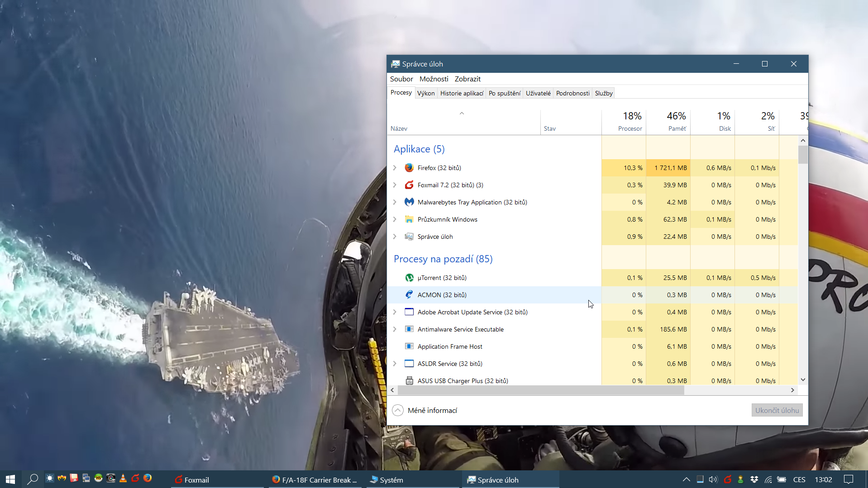Expand the Průzkumník Windows process group
Screen dimensions: 868x488
395,219
